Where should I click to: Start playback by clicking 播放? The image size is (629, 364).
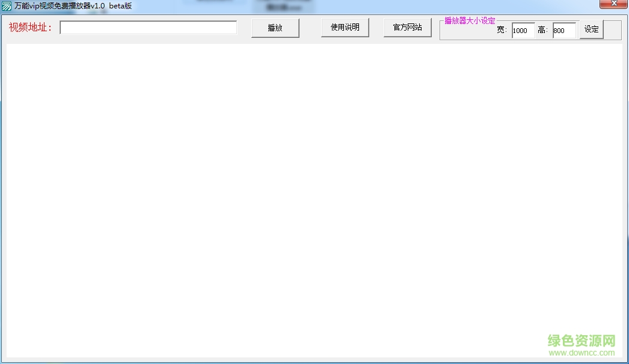(275, 27)
